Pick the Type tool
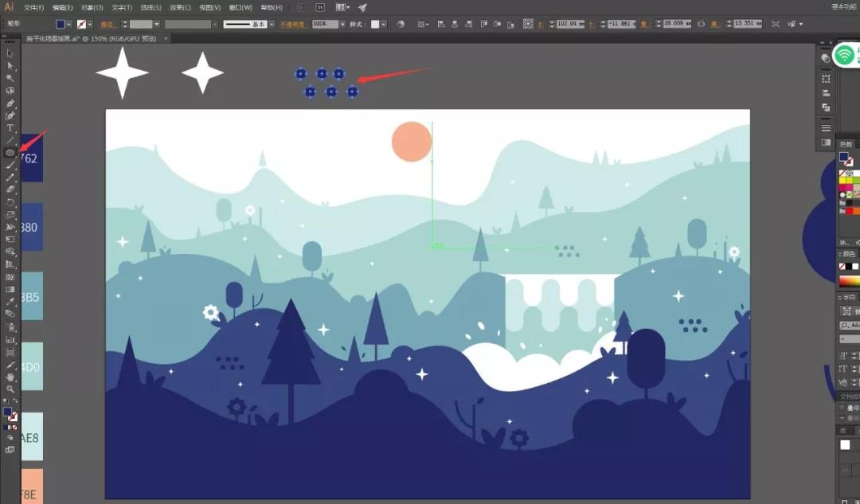The width and height of the screenshot is (860, 504). click(10, 128)
